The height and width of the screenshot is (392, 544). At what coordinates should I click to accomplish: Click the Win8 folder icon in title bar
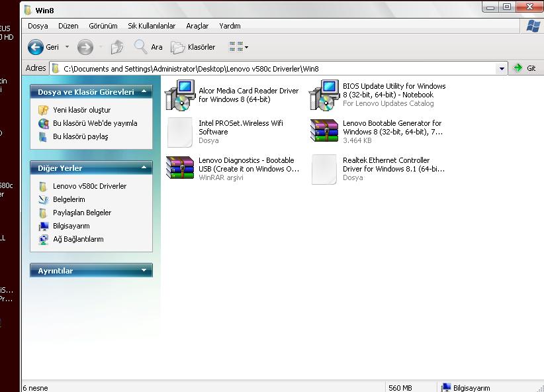(28, 10)
